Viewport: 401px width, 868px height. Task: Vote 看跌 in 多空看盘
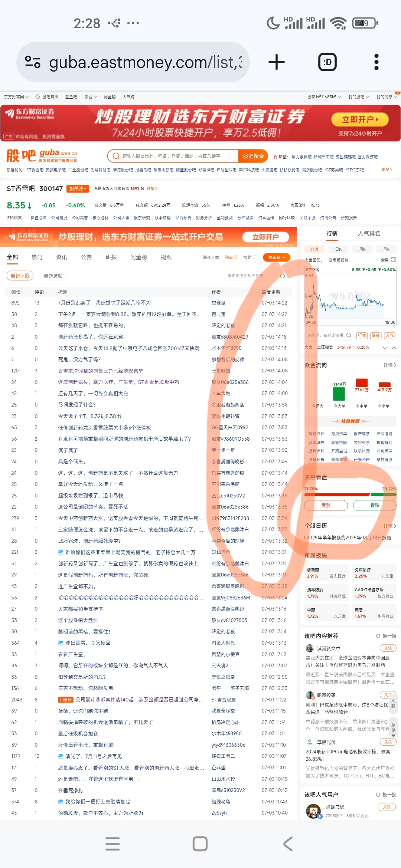pyautogui.click(x=375, y=505)
